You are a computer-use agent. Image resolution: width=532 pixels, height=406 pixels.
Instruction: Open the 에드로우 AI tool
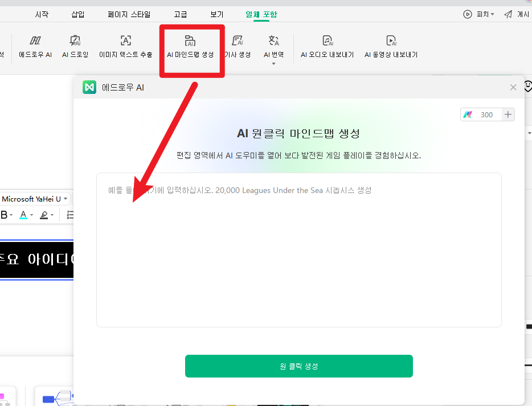[35, 46]
